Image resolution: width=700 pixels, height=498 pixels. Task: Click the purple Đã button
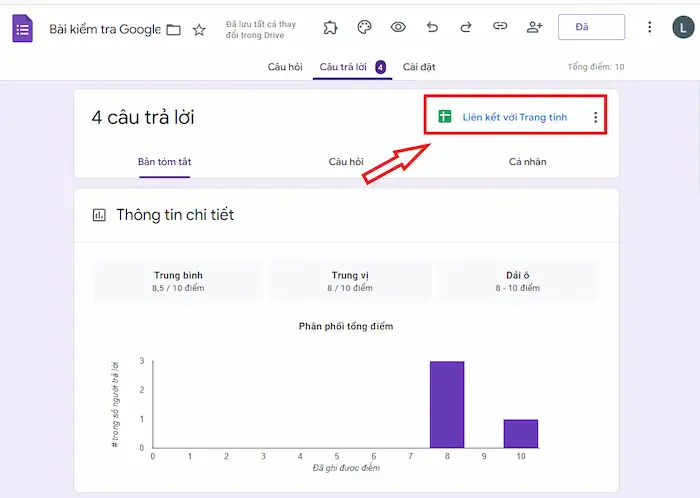591,27
